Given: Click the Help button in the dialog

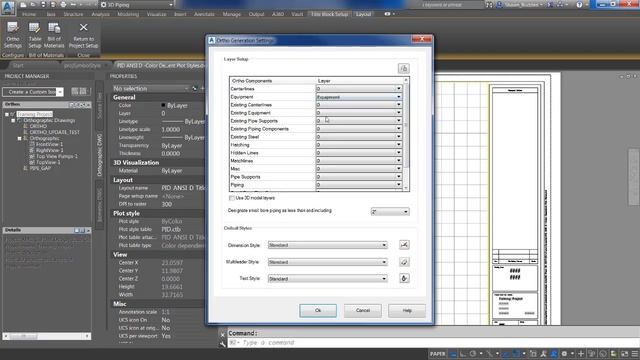Looking at the screenshot, I should coord(407,311).
